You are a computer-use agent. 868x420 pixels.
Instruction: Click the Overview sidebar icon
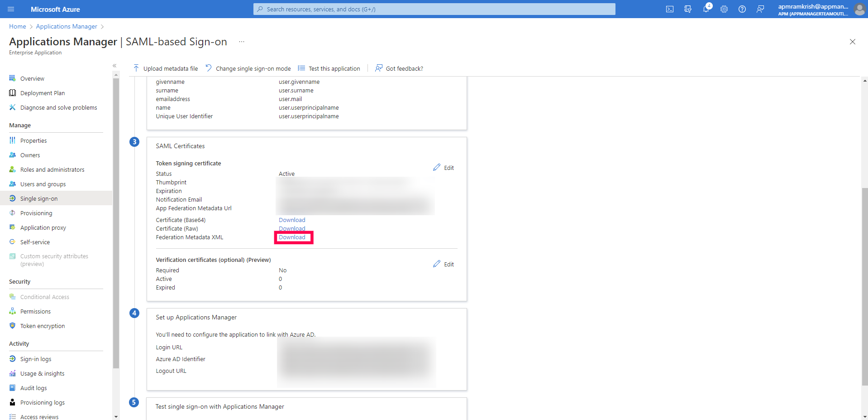point(12,78)
